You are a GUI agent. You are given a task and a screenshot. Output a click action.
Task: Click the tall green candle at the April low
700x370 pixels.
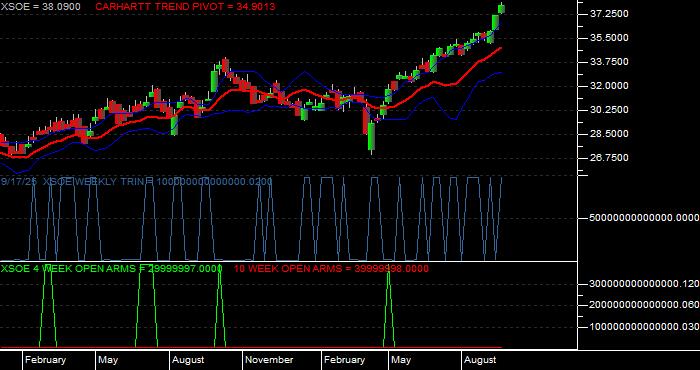pos(371,137)
